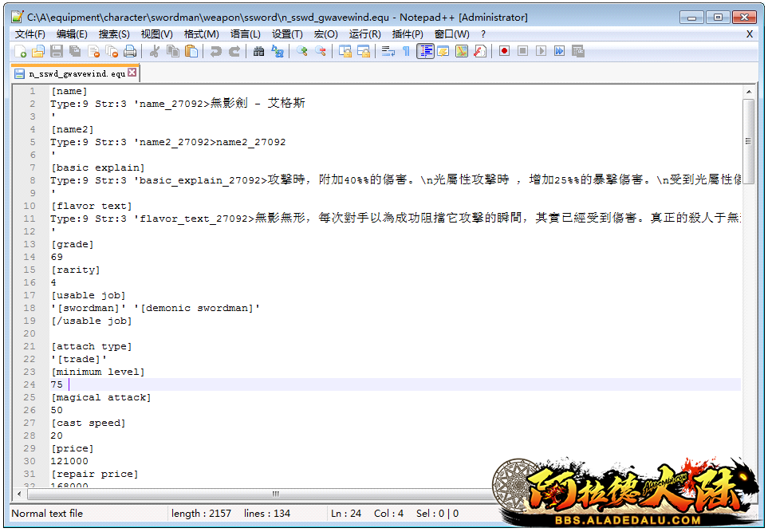
Task: Close the n_sswd_gwavewind.equ tab with its red X
Action: pyautogui.click(x=132, y=73)
